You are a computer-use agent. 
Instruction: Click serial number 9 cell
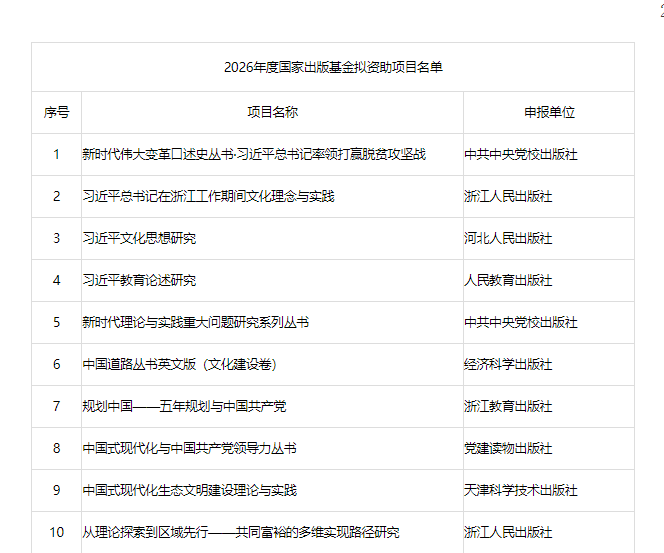point(56,490)
